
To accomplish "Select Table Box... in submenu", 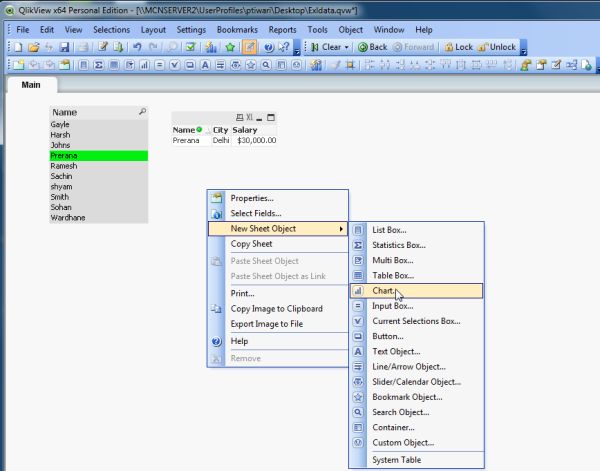I will pyautogui.click(x=416, y=275).
